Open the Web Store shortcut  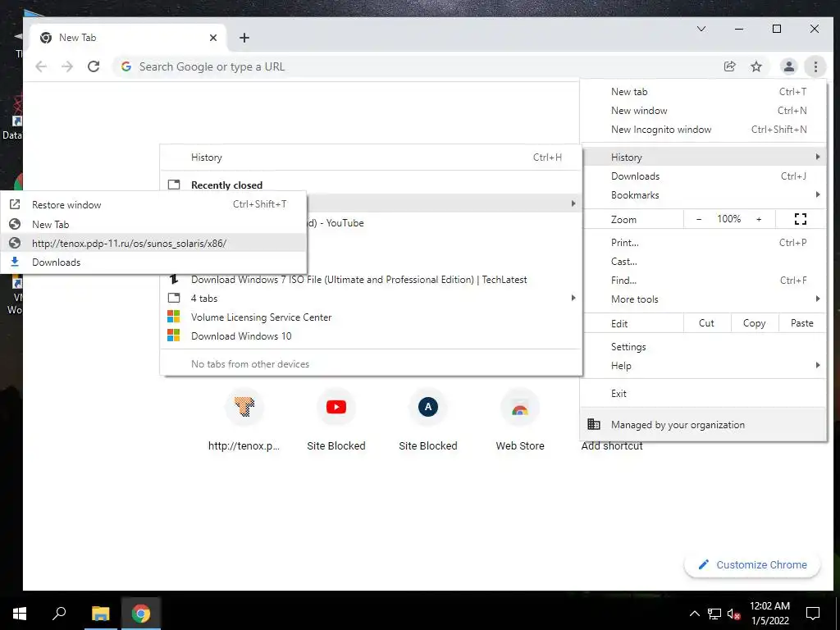pyautogui.click(x=519, y=420)
